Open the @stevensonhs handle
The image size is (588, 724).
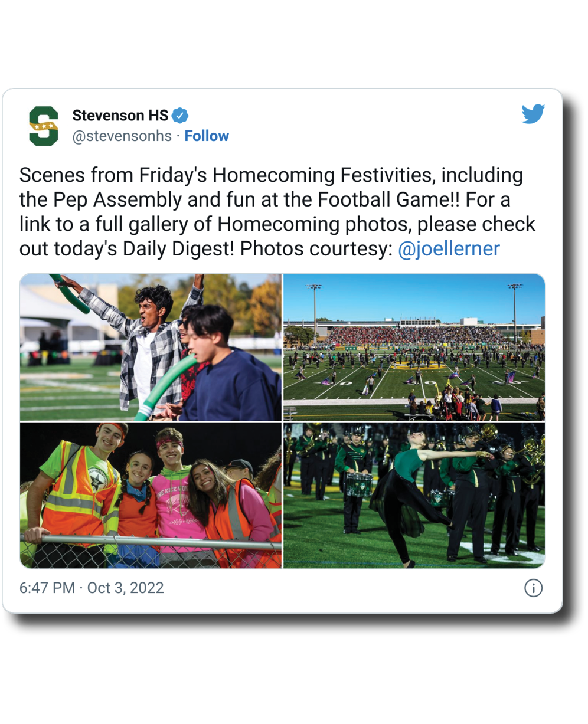(122, 136)
